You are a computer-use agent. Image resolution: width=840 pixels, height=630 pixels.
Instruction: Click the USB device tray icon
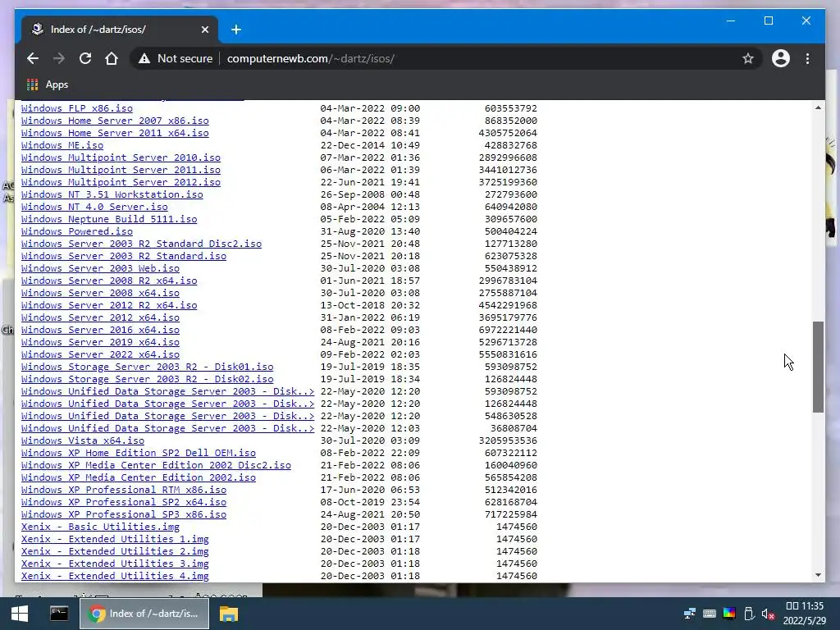coord(749,614)
